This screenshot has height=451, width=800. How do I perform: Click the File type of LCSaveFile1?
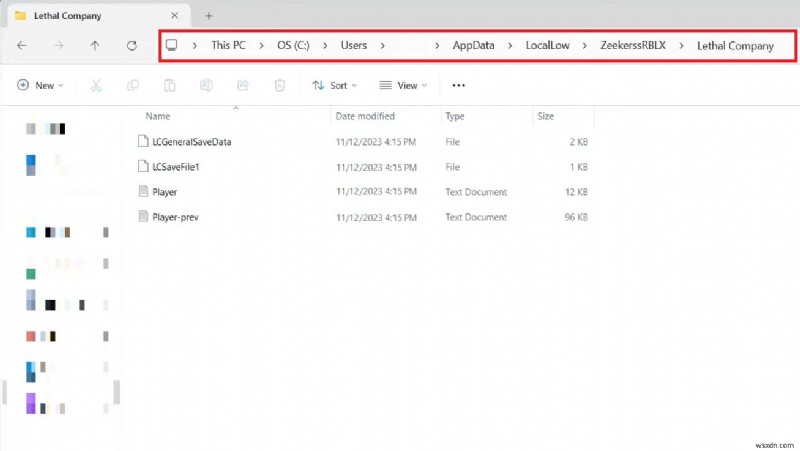[453, 167]
